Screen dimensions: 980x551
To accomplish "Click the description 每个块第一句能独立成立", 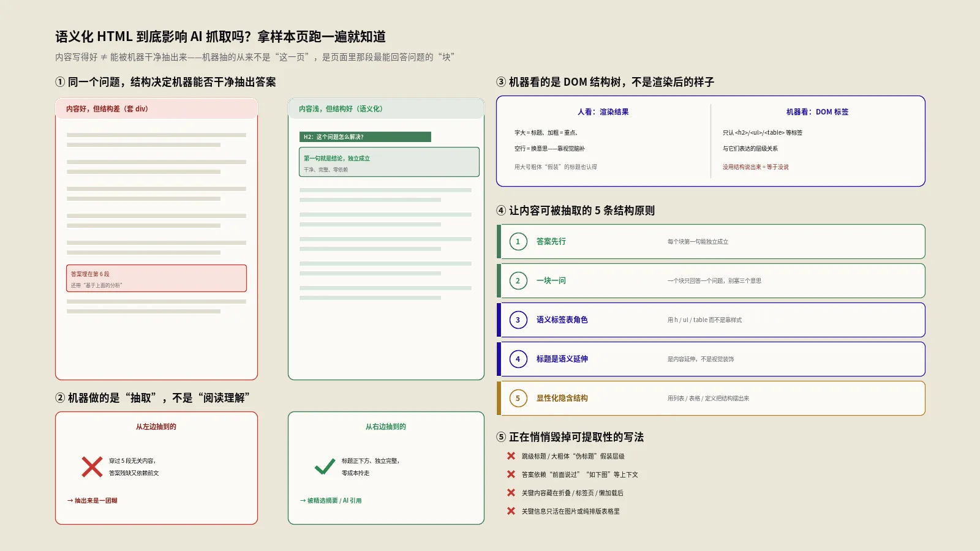I will [x=698, y=242].
